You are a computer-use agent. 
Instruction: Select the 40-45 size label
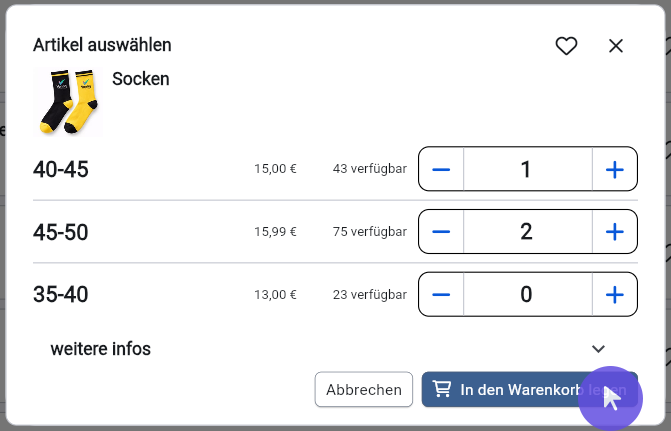click(x=61, y=169)
